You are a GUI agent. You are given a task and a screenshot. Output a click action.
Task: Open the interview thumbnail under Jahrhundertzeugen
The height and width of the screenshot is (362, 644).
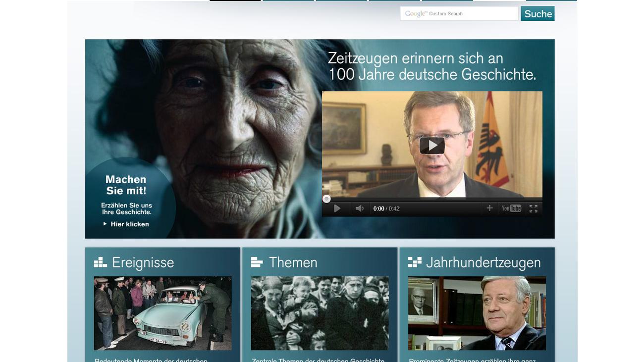click(x=477, y=313)
